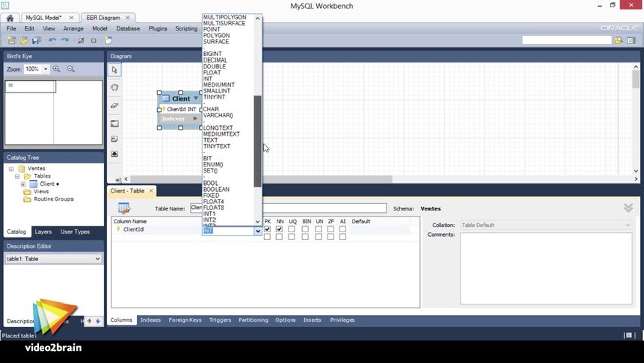Select the new layer tool
Image resolution: width=644 pixels, height=363 pixels.
pyautogui.click(x=114, y=124)
